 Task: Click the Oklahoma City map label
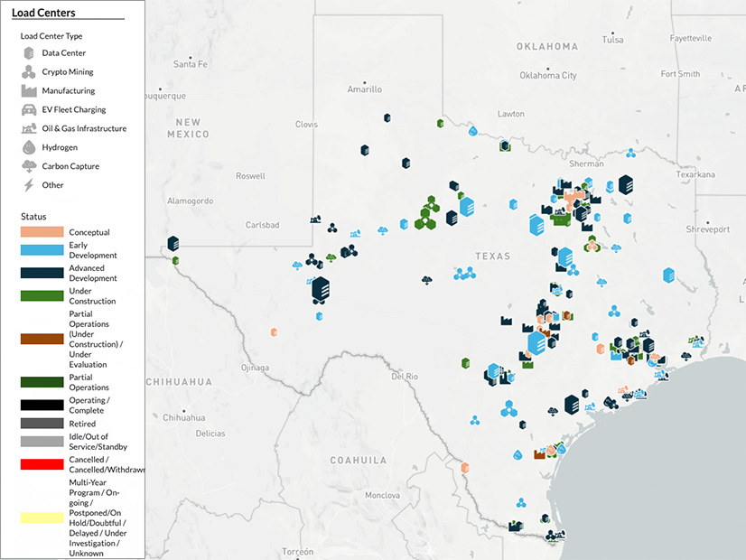tap(548, 76)
